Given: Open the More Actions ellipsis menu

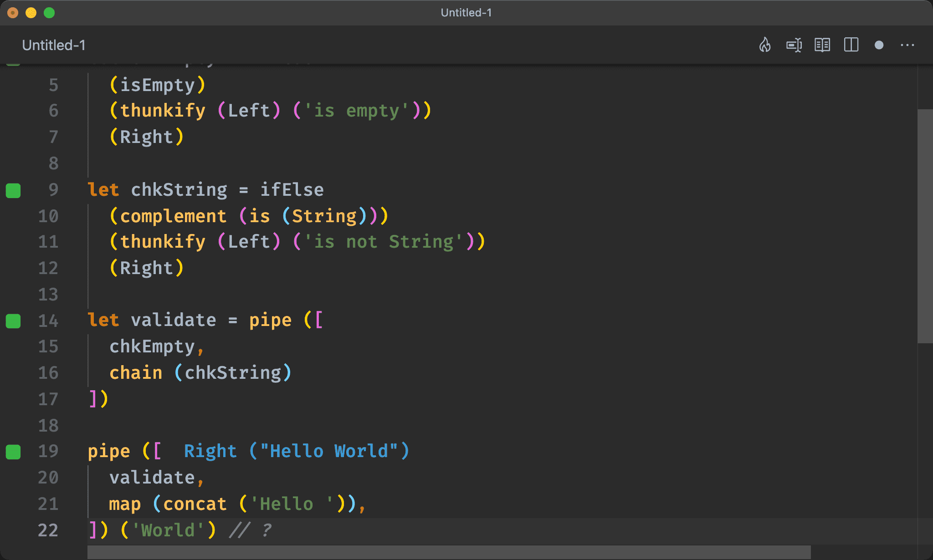Looking at the screenshot, I should click(907, 45).
